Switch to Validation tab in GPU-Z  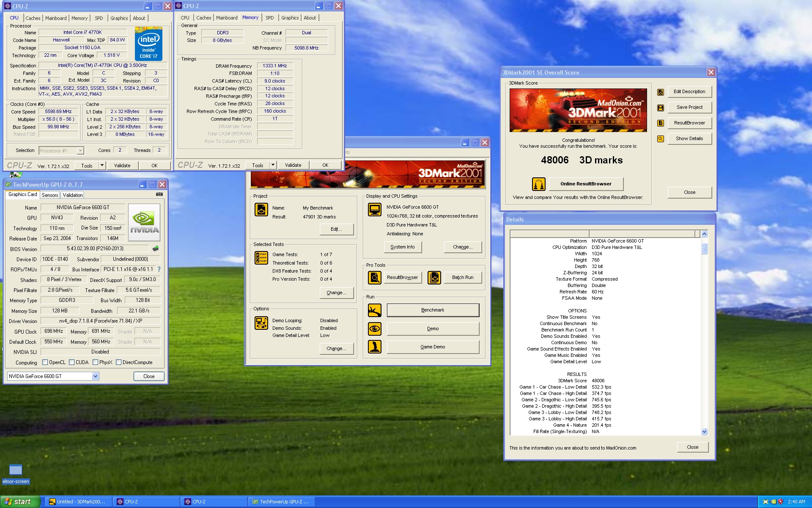(x=72, y=195)
